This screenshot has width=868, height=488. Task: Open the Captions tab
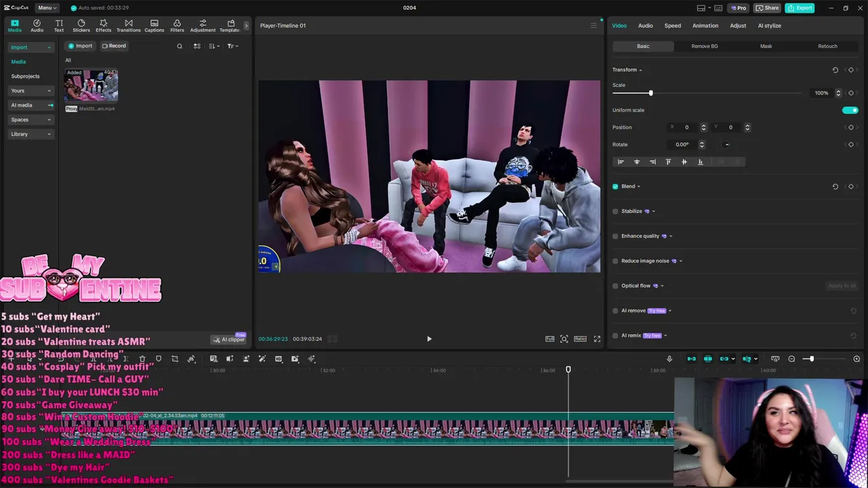pos(154,26)
